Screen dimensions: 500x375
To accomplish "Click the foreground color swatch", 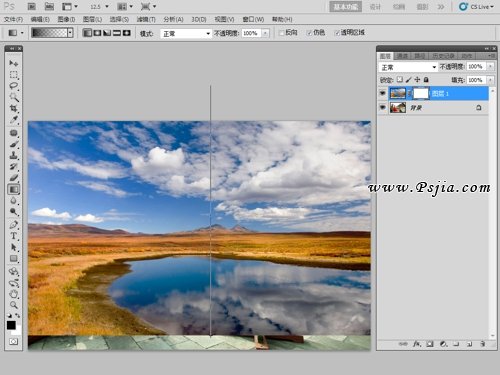I will 11,325.
